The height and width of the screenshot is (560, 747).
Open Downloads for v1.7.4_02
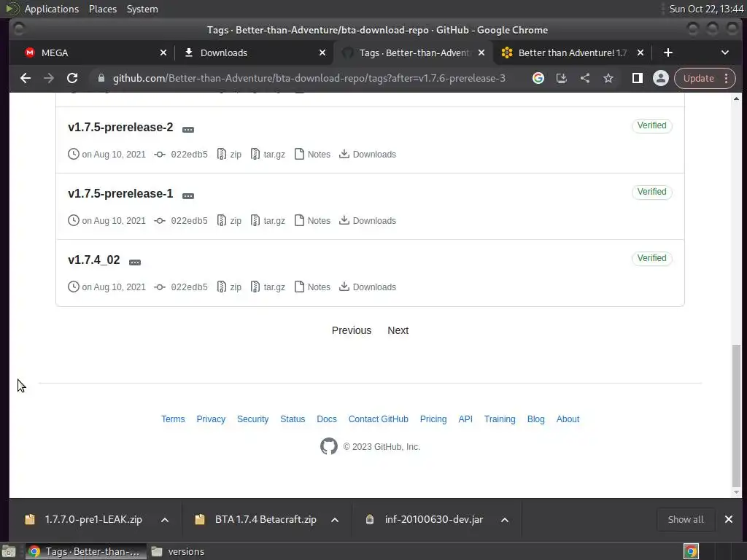click(368, 287)
